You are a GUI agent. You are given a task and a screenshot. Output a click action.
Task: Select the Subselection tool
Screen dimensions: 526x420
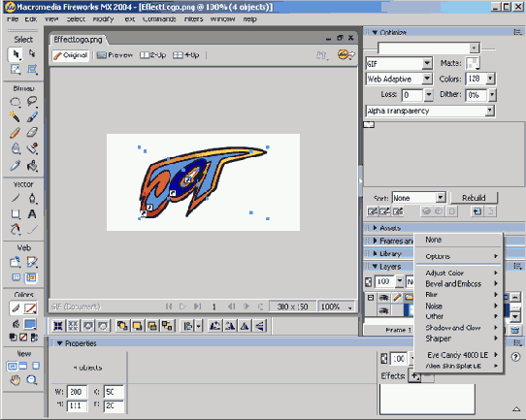(x=32, y=53)
